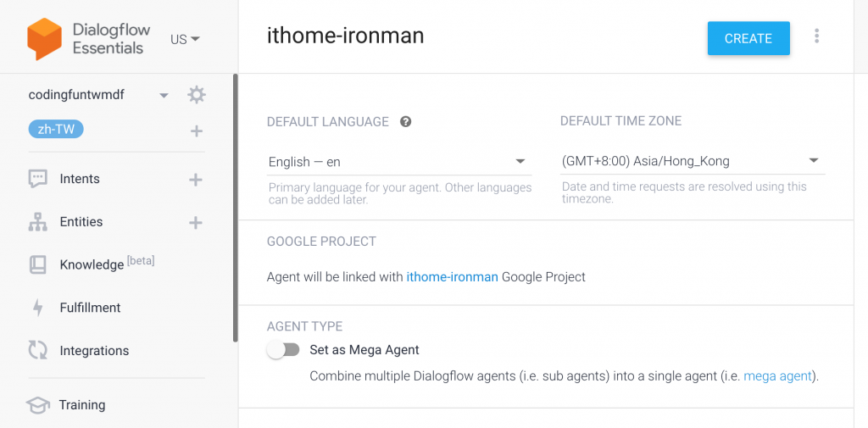Expand the codingfuntwmdf agent selector
Screen dimensions: 868x428
164,95
